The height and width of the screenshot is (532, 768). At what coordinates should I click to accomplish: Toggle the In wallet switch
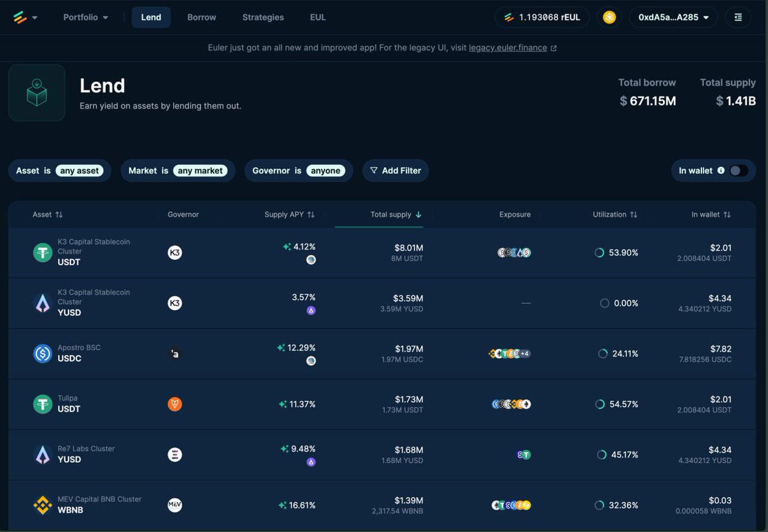coord(738,171)
